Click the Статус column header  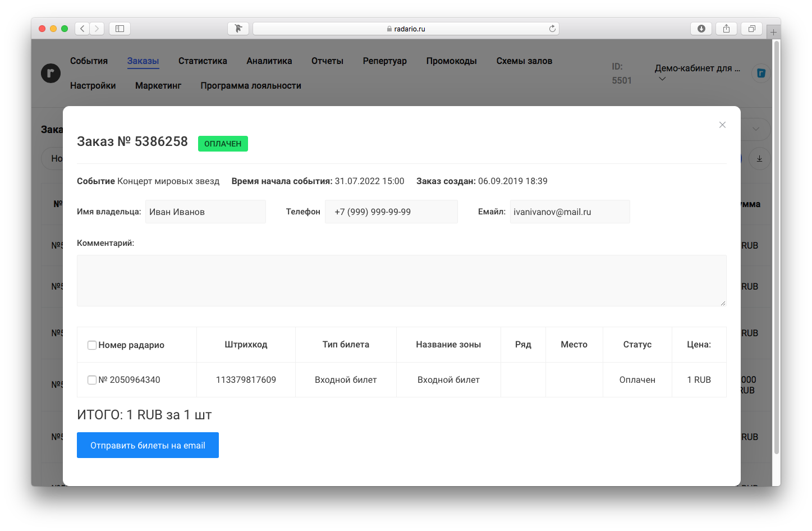point(637,345)
